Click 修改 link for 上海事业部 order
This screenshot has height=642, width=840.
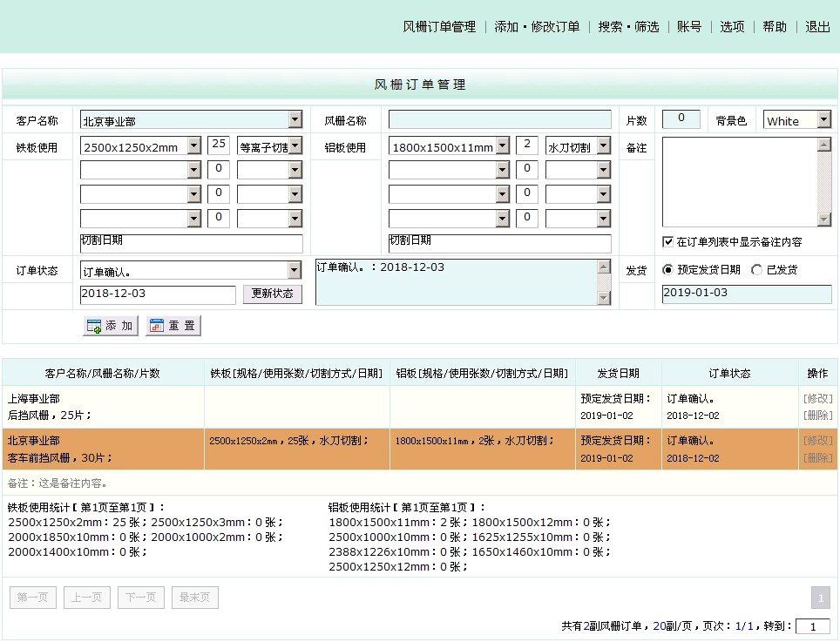pos(817,398)
